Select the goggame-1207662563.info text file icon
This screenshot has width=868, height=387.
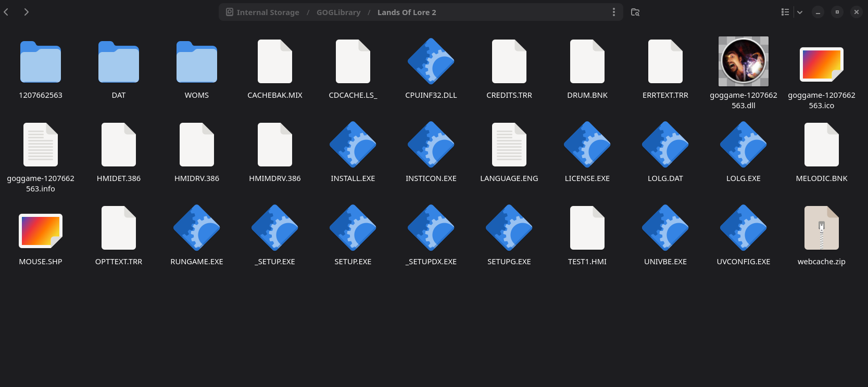pyautogui.click(x=41, y=145)
